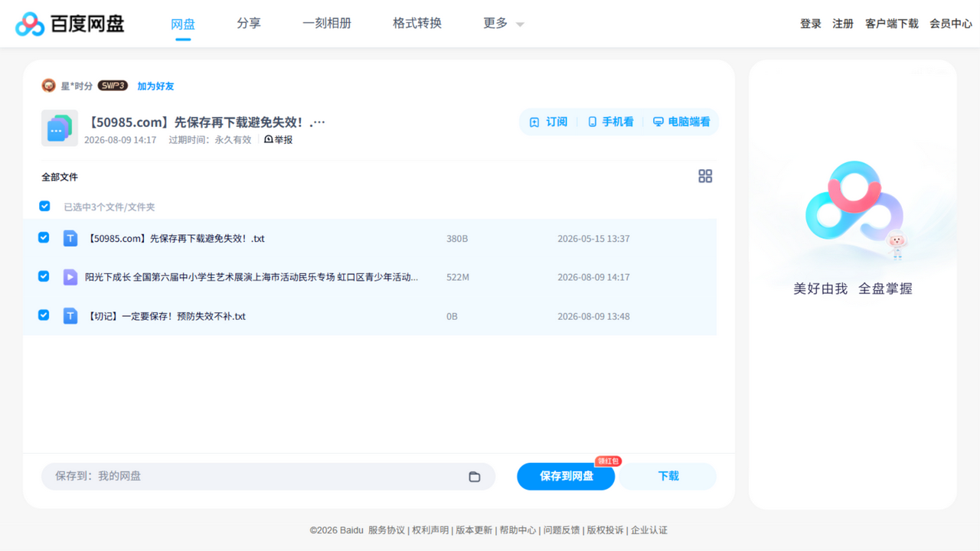Click 全部文件 breadcrumb
The width and height of the screenshot is (980, 551).
pyautogui.click(x=60, y=177)
